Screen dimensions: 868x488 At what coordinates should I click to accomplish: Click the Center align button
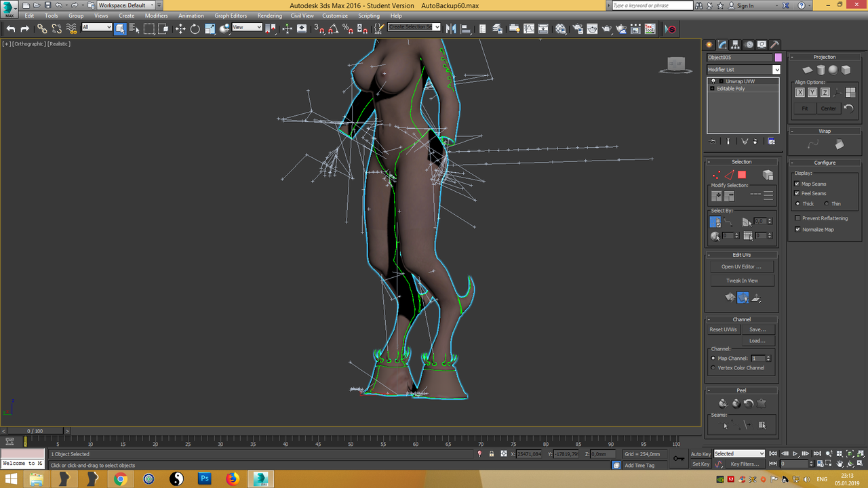coord(828,108)
